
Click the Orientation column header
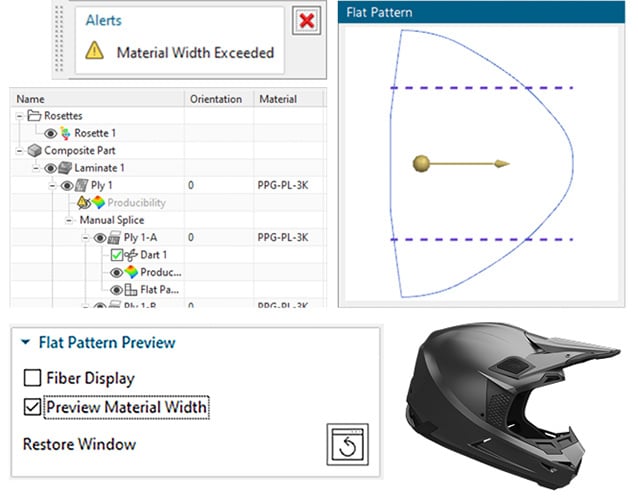(215, 99)
